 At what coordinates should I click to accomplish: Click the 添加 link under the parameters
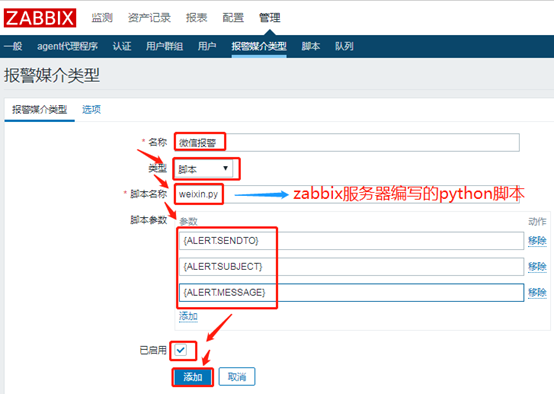click(188, 316)
